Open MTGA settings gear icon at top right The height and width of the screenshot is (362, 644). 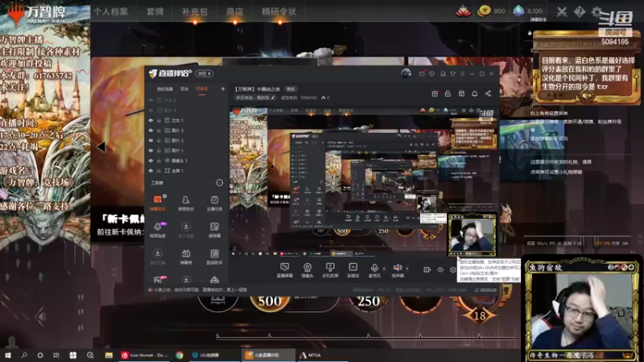(597, 11)
